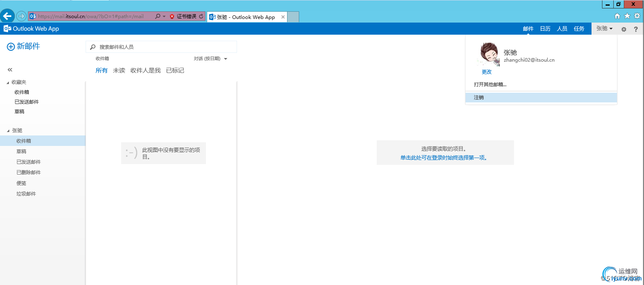Click the zhangchi02@itsoul.cn email address
Viewport: 644px width, 285px height.
tap(529, 60)
